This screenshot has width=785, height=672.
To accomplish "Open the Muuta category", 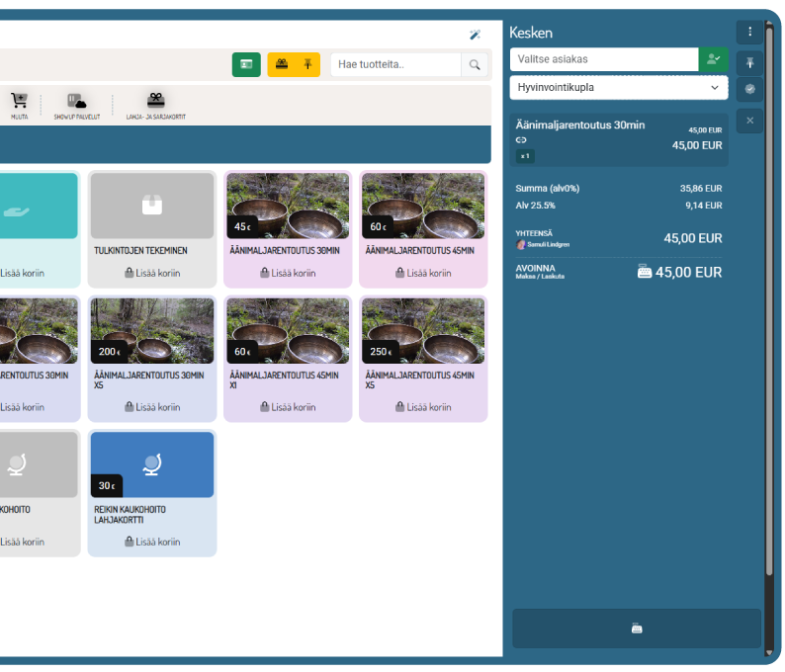I will click(19, 106).
